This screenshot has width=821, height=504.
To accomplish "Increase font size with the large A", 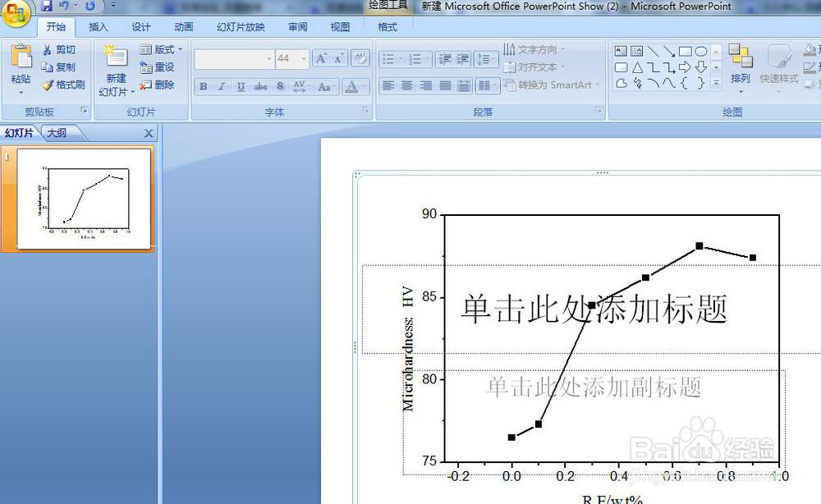I will click(x=321, y=58).
